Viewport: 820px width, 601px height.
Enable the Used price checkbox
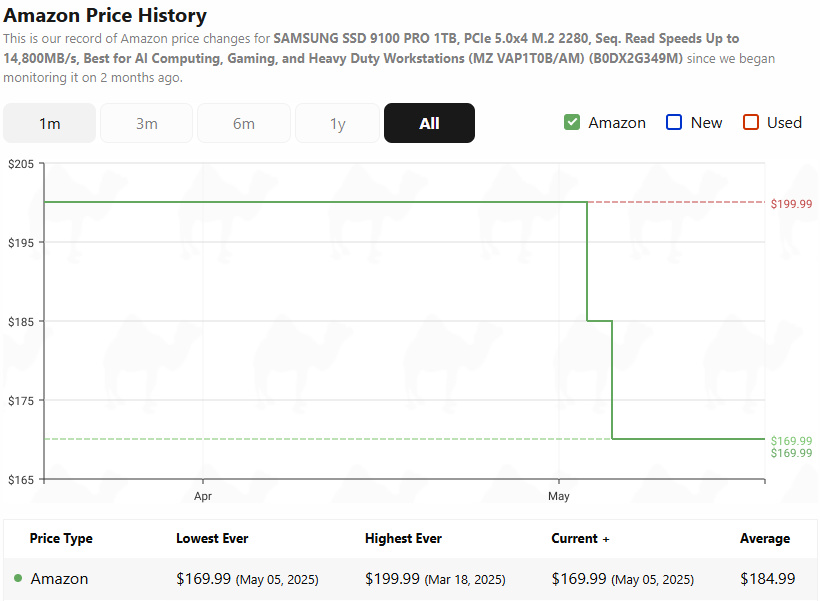click(x=751, y=122)
